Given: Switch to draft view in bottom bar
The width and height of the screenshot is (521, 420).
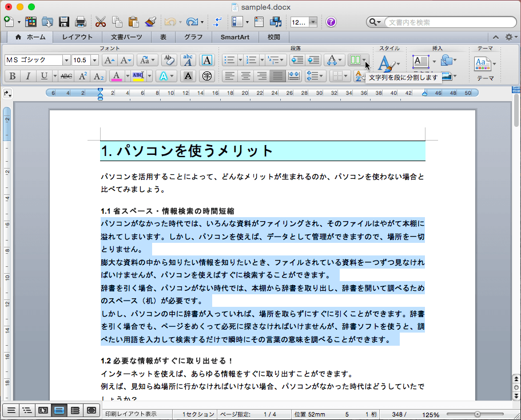Looking at the screenshot, I should tap(11, 411).
